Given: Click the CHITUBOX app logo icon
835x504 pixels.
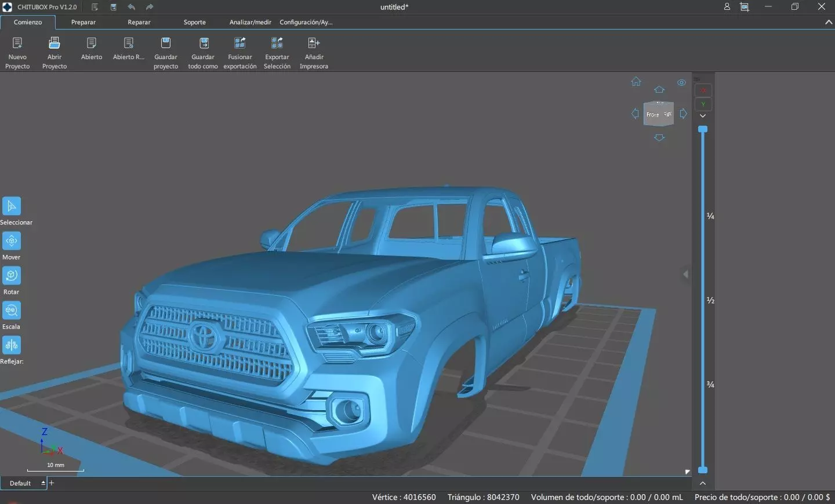Looking at the screenshot, I should pos(8,7).
